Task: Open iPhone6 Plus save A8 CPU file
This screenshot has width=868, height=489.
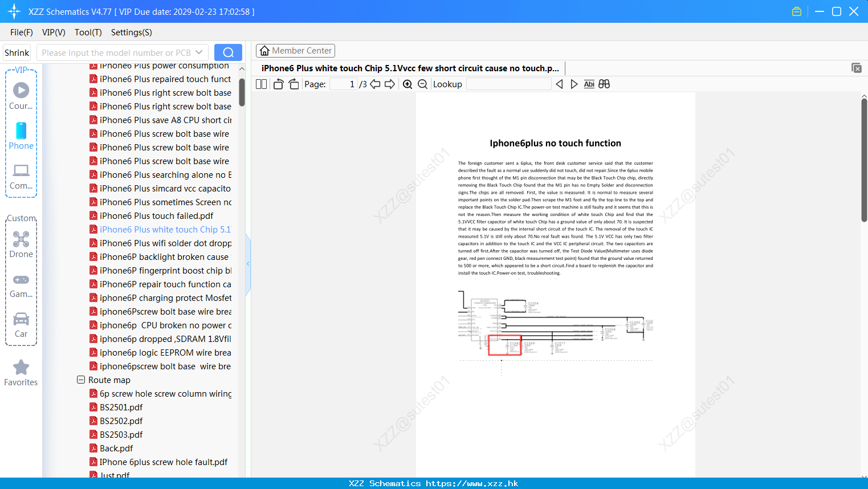Action: (160, 120)
